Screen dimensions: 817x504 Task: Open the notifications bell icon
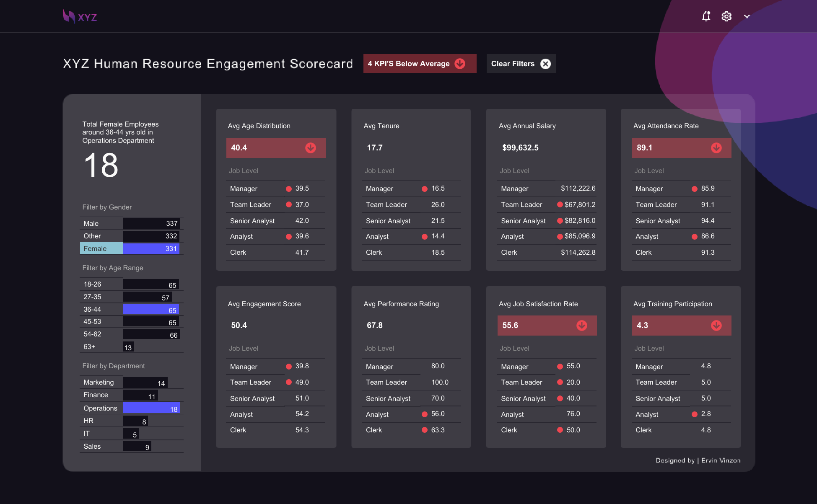coord(706,16)
